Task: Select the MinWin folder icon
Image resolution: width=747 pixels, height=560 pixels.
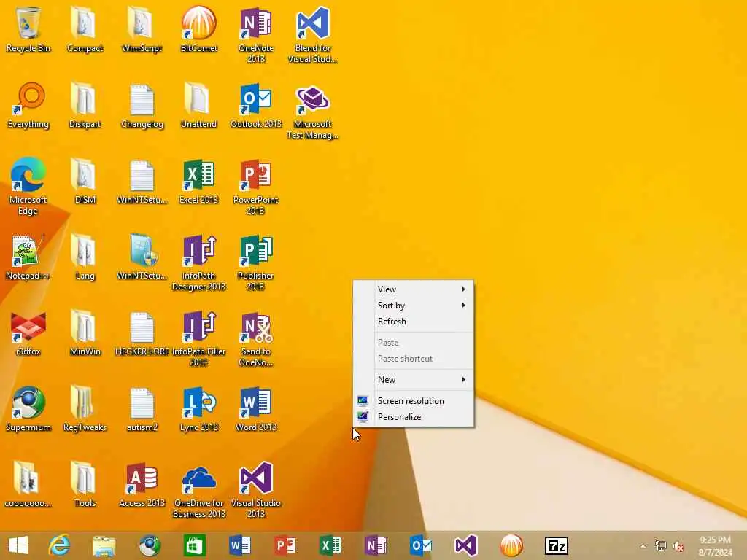Action: [85, 332]
